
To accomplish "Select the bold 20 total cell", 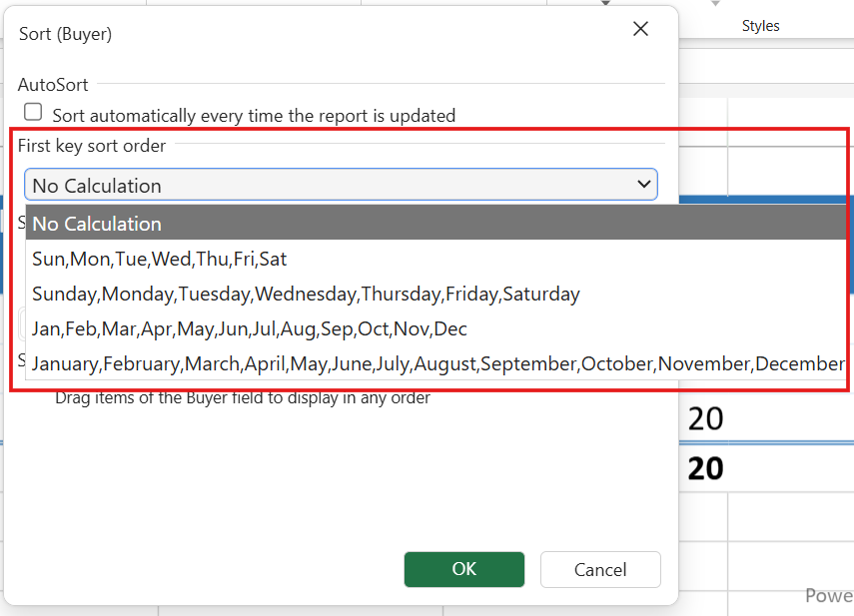I will click(x=705, y=468).
